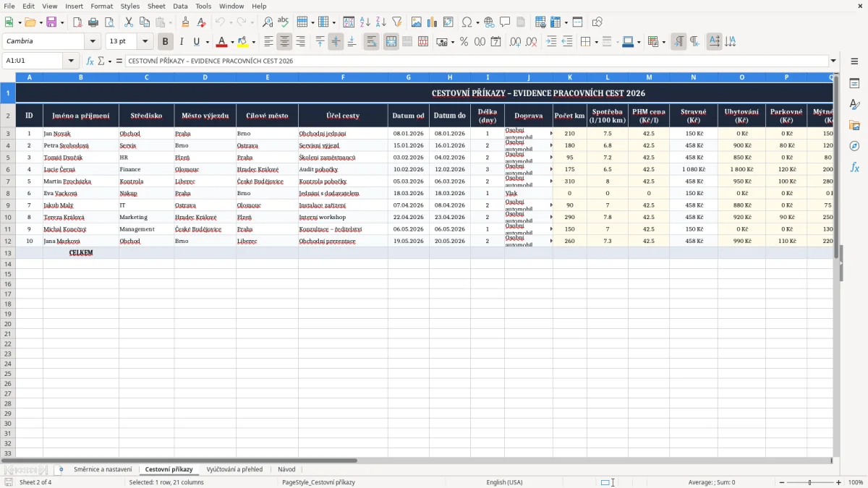Open the Function Wizard

point(90,61)
